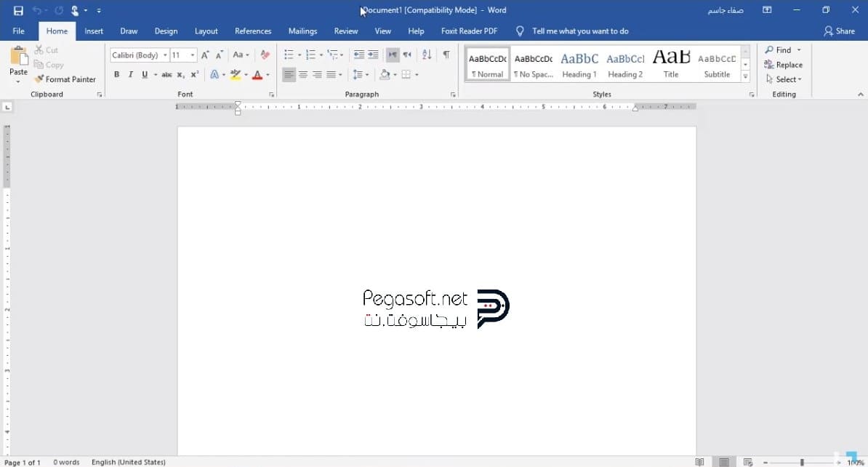
Task: Switch to Print Layout view
Action: click(x=723, y=462)
